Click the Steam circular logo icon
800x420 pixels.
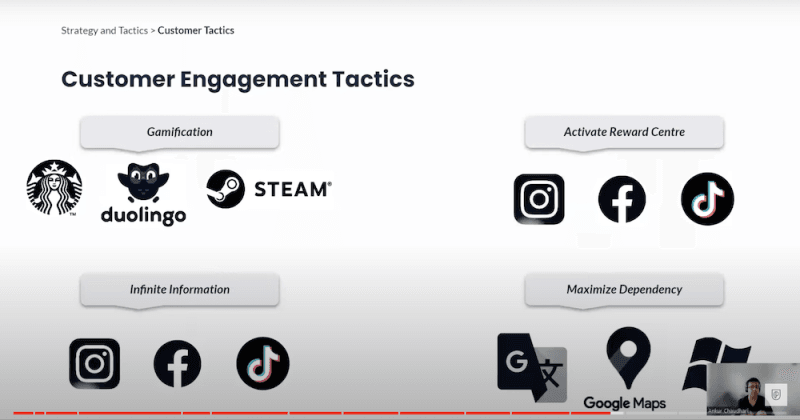coord(226,189)
